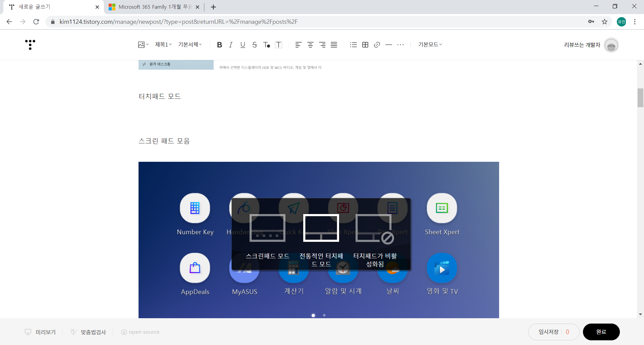Click the 터치패드 모드 text line
This screenshot has height=345, width=644.
160,96
